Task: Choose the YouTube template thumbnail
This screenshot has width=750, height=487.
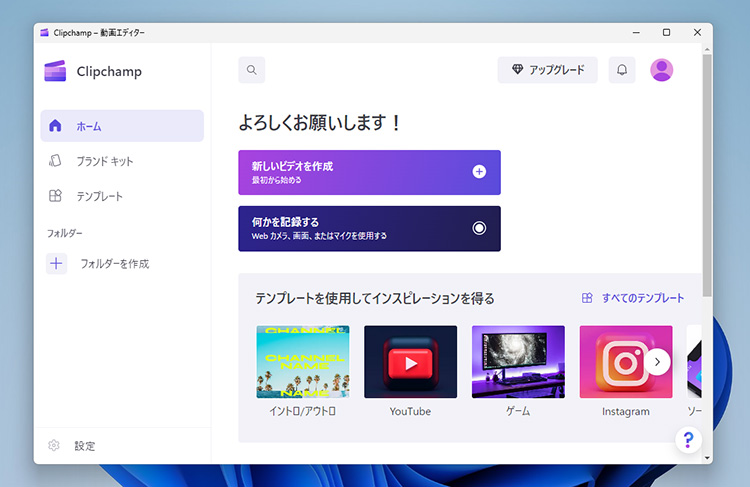Action: (410, 362)
